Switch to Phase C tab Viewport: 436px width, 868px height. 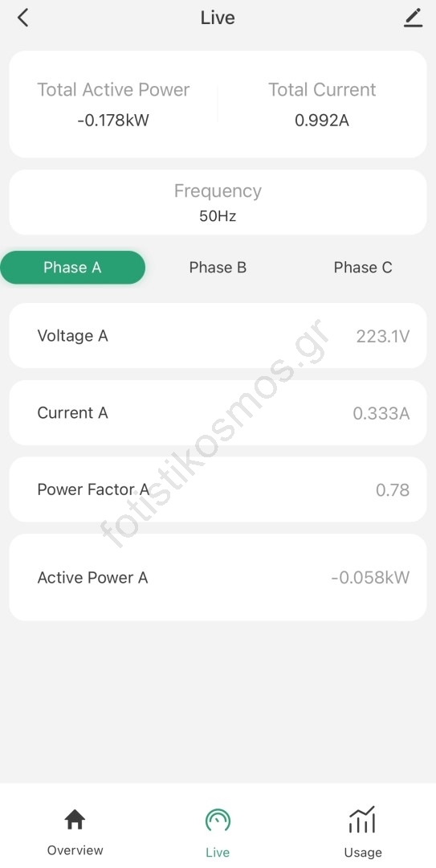pyautogui.click(x=363, y=268)
